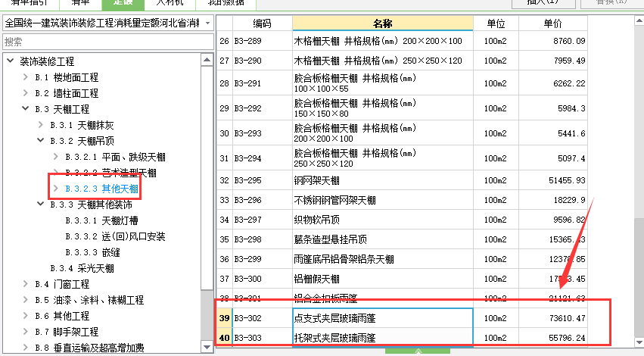Viewport: 644px width, 356px height.
Task: Click the quota table vertical scrollbar thumb
Action: [639, 277]
